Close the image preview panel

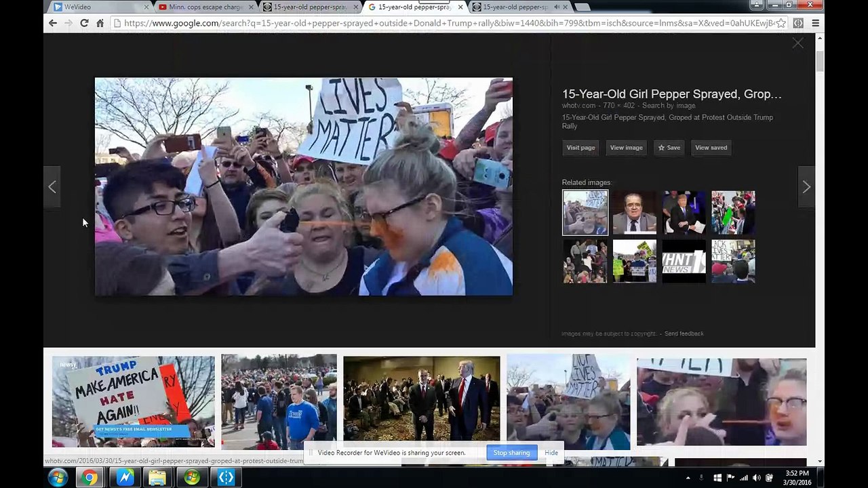click(x=797, y=43)
